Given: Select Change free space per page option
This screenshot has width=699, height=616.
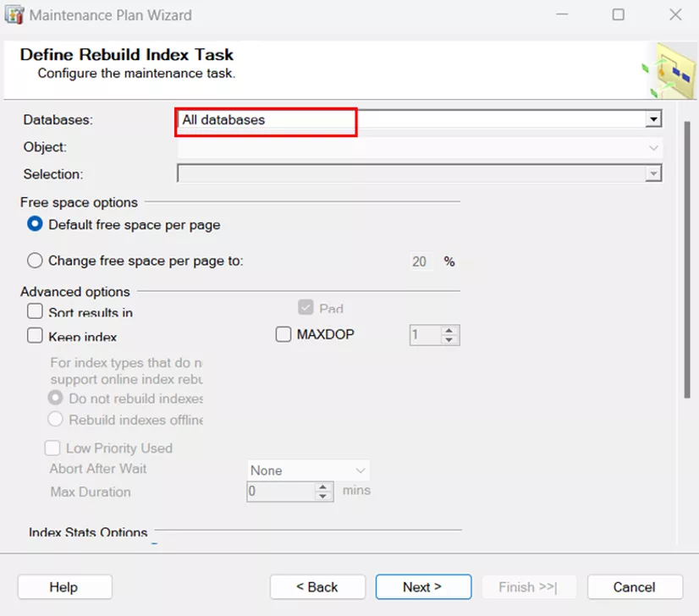Looking at the screenshot, I should [35, 261].
